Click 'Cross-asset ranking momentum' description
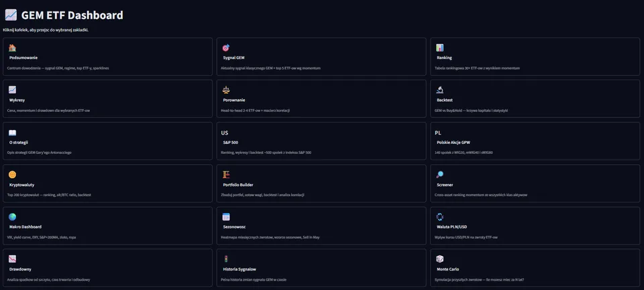 click(481, 195)
